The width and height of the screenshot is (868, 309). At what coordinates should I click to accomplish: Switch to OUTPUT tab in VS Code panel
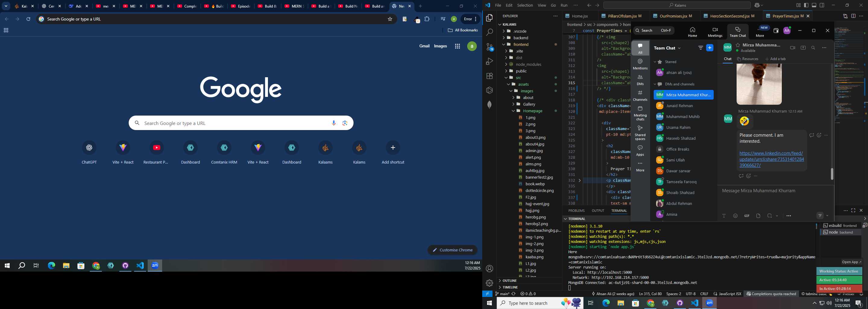(x=598, y=211)
